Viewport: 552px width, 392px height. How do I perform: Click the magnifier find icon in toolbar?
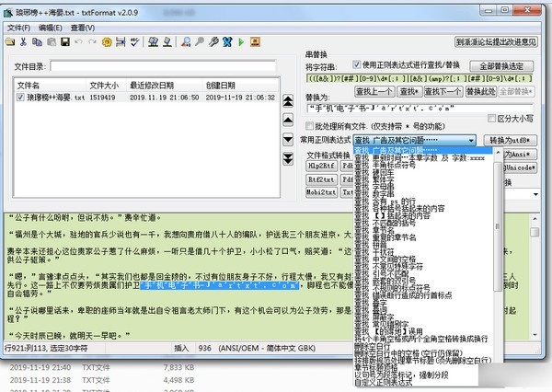tap(185, 41)
